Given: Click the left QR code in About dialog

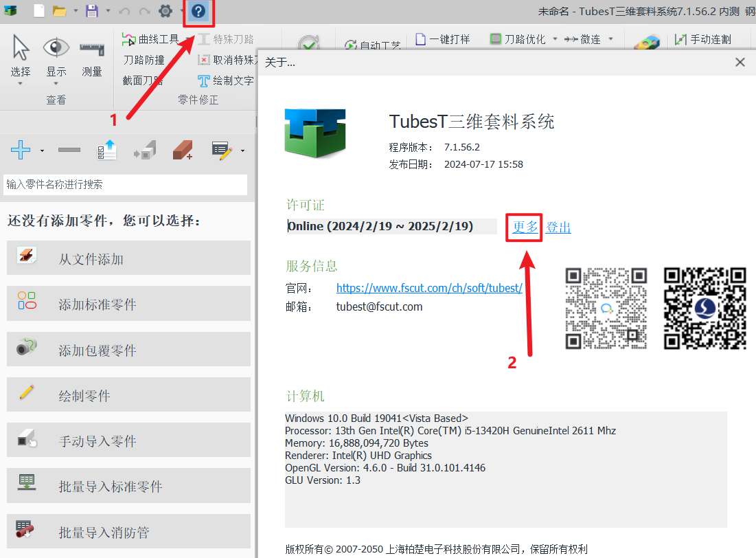Looking at the screenshot, I should 606,308.
